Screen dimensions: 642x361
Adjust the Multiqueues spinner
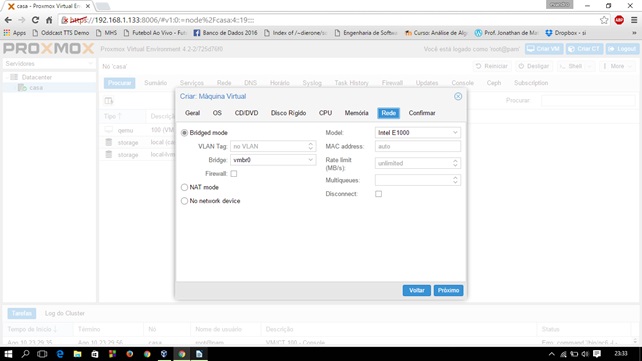coord(455,180)
